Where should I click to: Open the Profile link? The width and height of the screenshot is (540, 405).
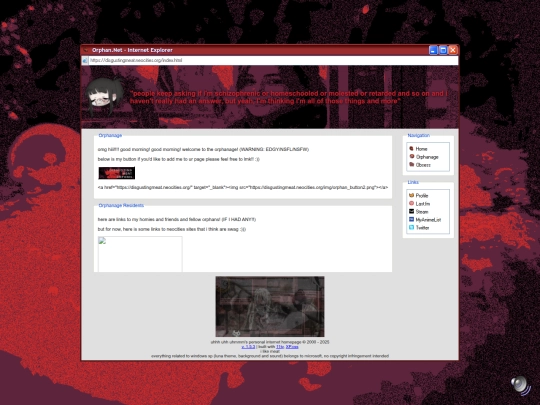422,195
